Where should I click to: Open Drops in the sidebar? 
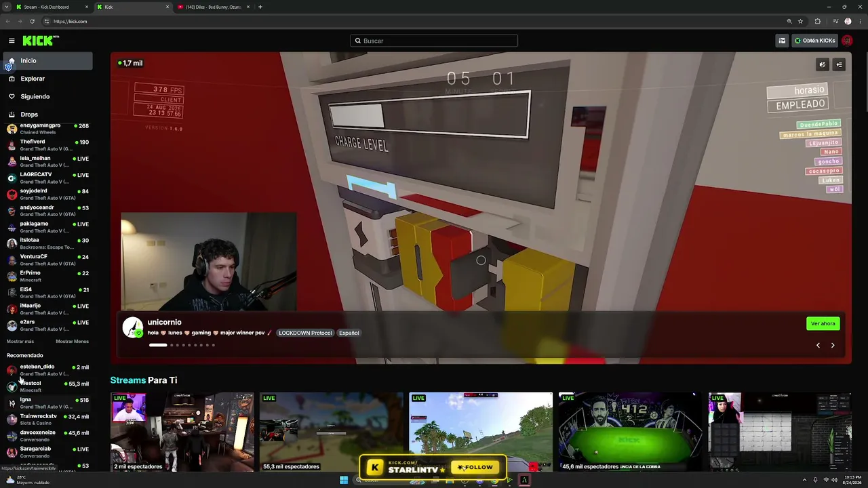[x=47, y=115]
